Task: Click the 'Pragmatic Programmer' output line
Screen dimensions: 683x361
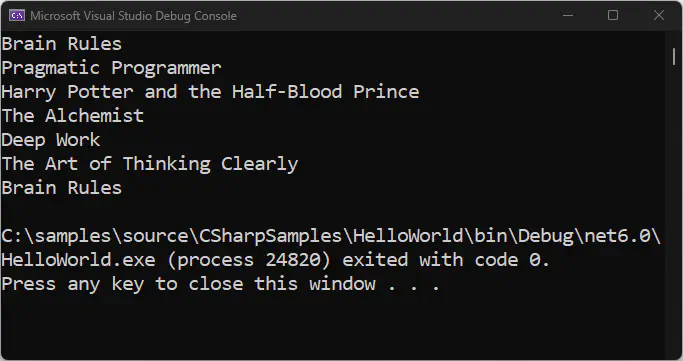Action: tap(111, 68)
